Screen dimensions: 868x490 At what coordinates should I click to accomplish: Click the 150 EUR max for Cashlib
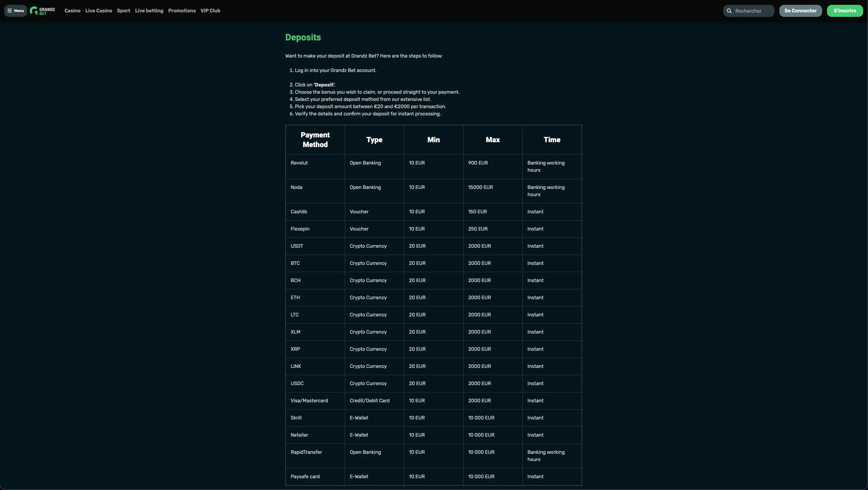click(477, 212)
